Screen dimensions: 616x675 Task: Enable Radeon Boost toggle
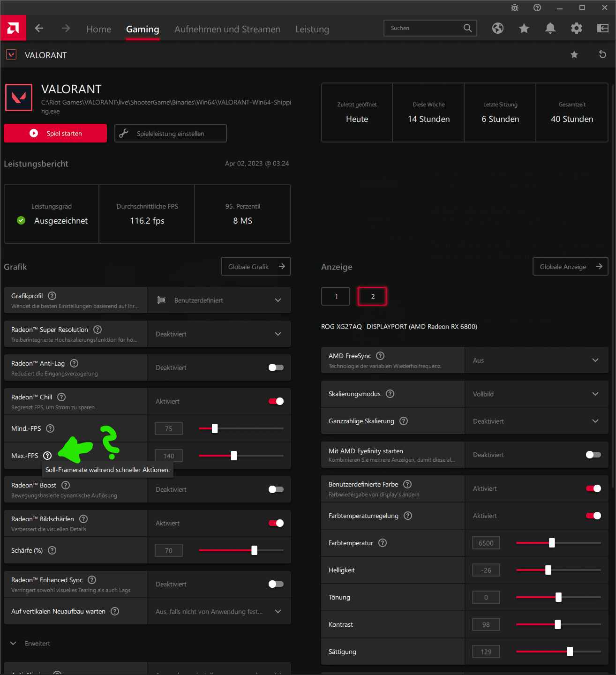(x=276, y=489)
